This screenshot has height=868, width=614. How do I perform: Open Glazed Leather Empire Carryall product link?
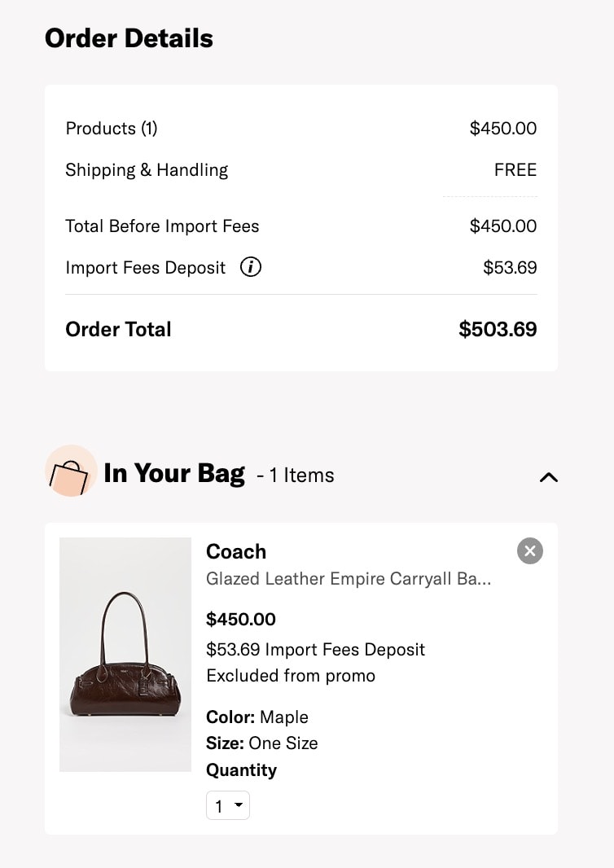pos(349,578)
